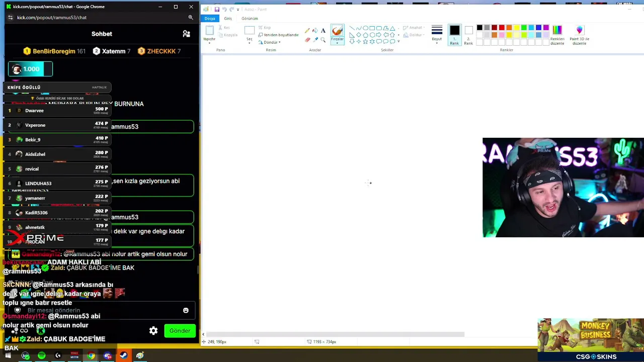This screenshot has height=362, width=644.
Task: Open Paint 3D ile düzenle
Action: click(x=579, y=35)
